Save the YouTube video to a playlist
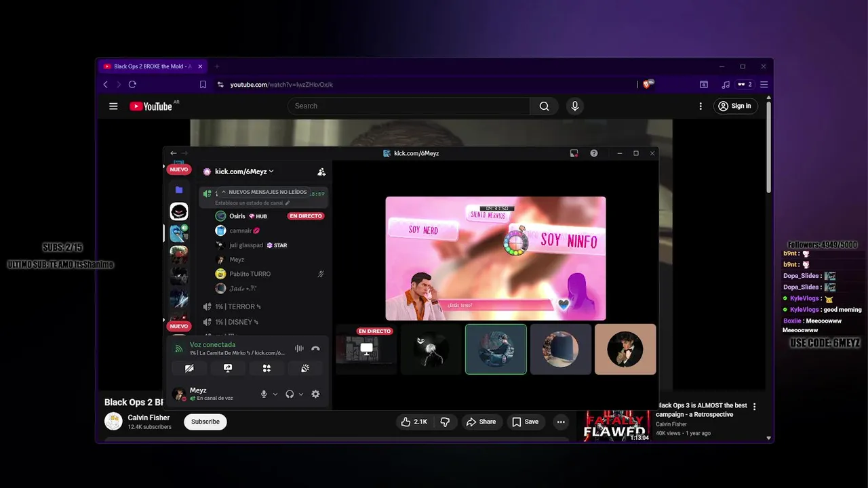 pos(526,422)
